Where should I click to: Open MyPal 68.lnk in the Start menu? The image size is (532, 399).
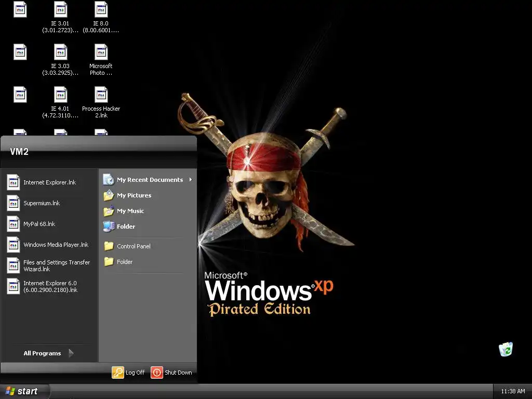coord(49,224)
